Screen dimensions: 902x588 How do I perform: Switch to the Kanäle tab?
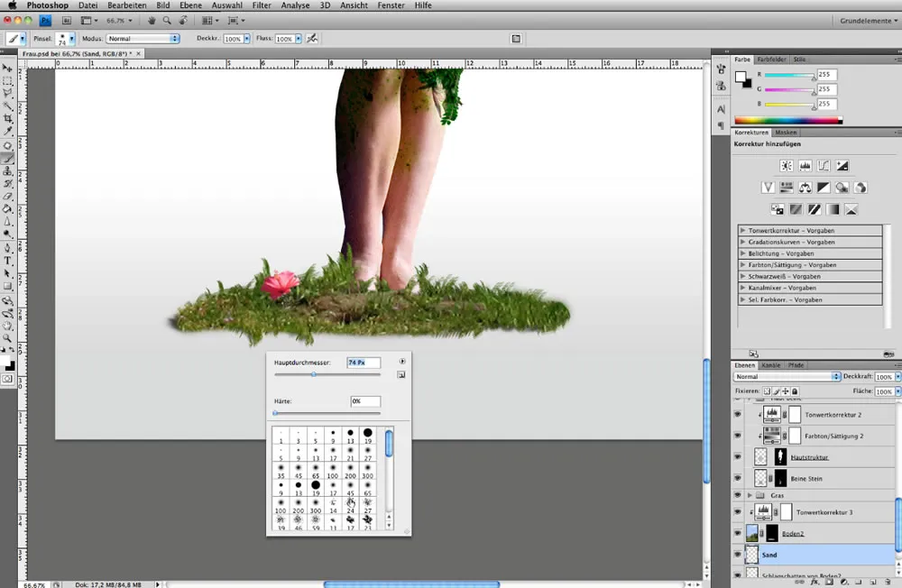point(772,366)
